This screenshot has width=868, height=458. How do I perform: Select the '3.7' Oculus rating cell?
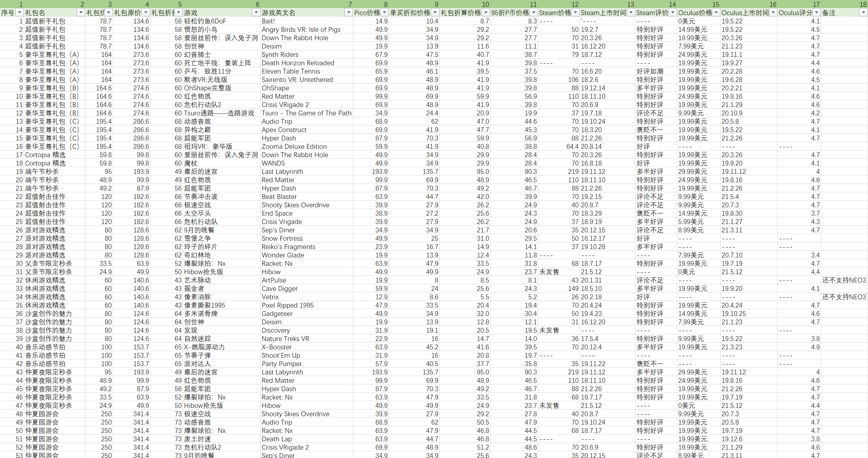pyautogui.click(x=799, y=213)
